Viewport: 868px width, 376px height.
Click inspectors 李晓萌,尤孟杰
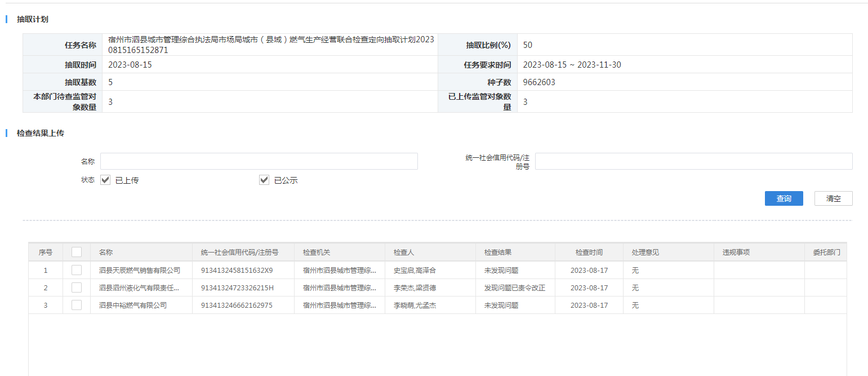click(x=415, y=306)
